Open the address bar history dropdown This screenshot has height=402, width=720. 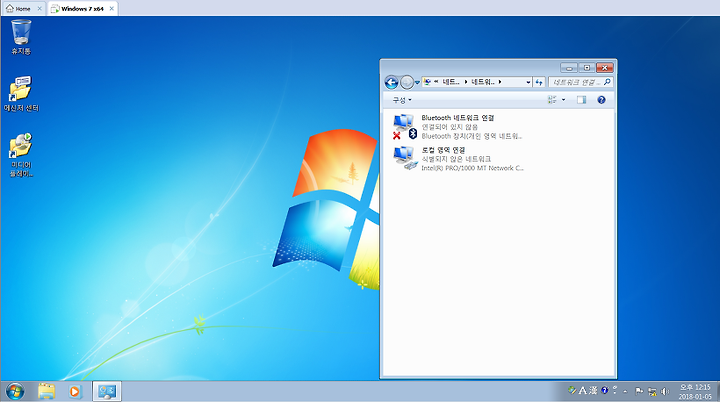point(528,82)
